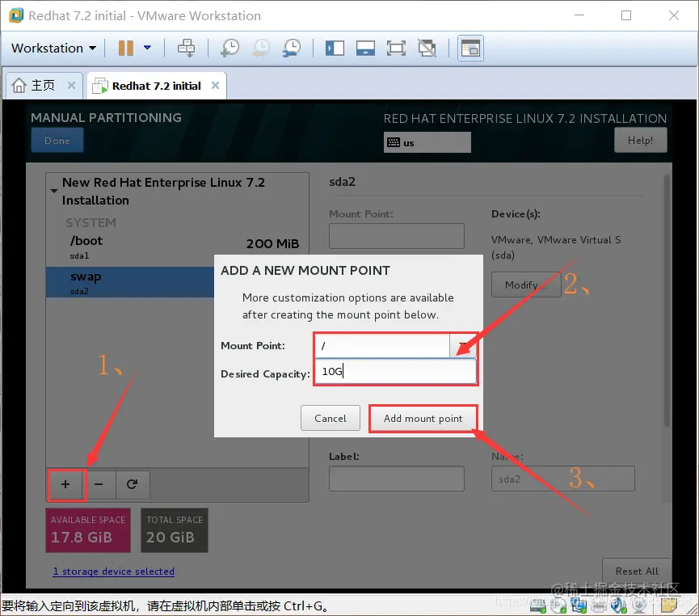
Task: Toggle the thumbnail bar view
Action: point(365,48)
